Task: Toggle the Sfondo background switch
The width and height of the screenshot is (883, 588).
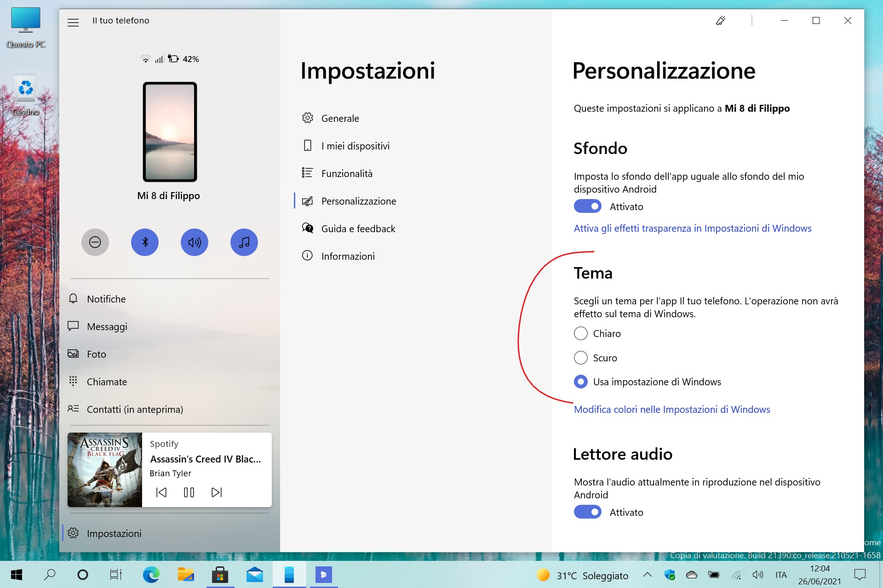Action: pos(587,206)
